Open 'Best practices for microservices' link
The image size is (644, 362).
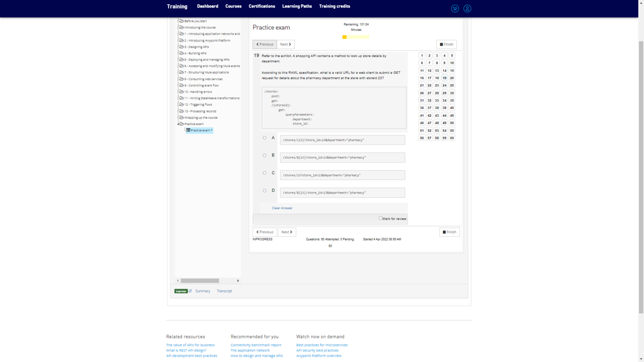coord(322,345)
